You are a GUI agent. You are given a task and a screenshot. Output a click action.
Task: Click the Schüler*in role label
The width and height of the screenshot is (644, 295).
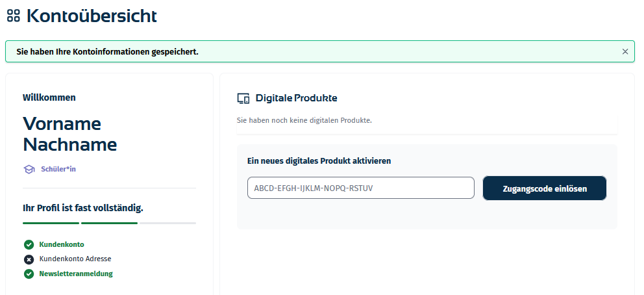(x=58, y=170)
